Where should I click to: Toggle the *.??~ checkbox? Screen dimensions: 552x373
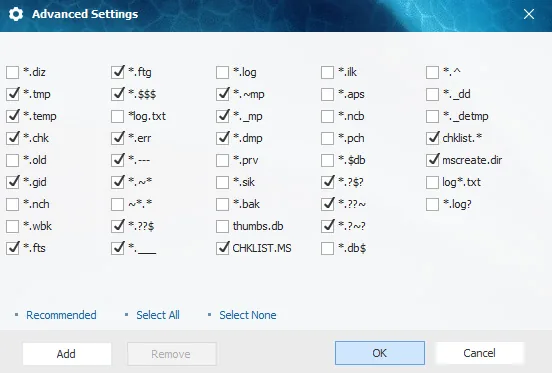(x=327, y=204)
